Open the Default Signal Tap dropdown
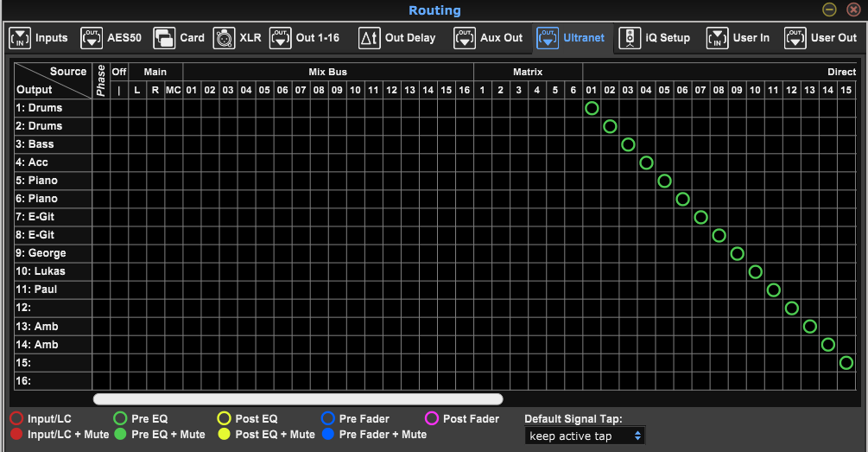Image resolution: width=868 pixels, height=452 pixels. 586,436
